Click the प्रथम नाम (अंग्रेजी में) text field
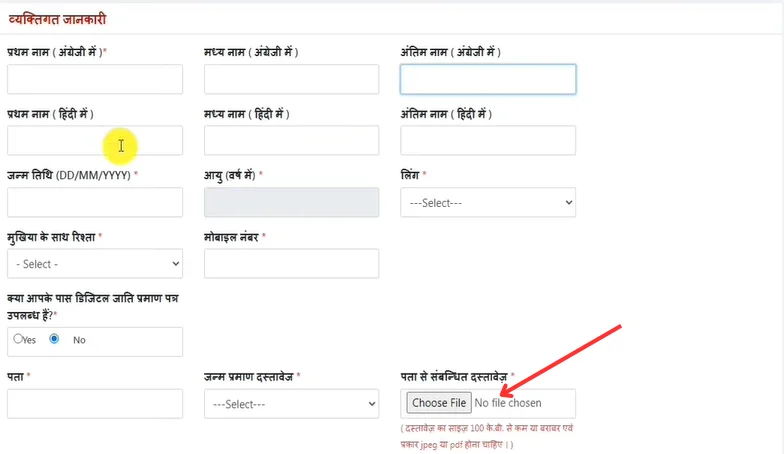Screen dimensions: 784x454 coord(95,79)
